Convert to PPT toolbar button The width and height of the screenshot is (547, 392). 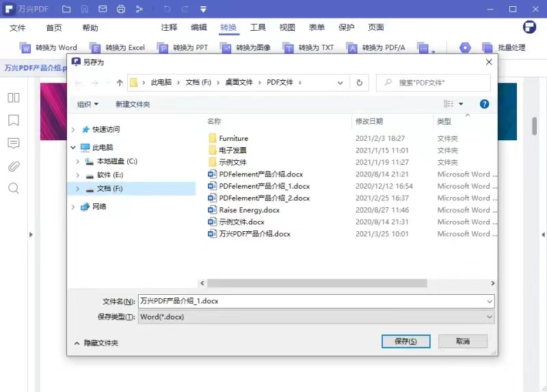pyautogui.click(x=183, y=47)
